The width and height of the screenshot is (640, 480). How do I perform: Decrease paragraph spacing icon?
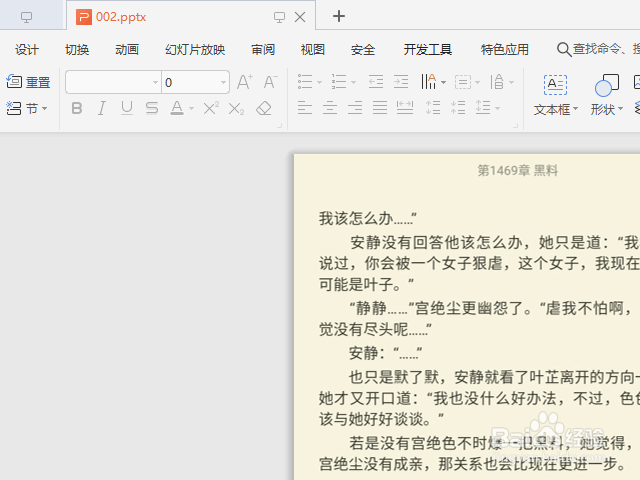(458, 108)
